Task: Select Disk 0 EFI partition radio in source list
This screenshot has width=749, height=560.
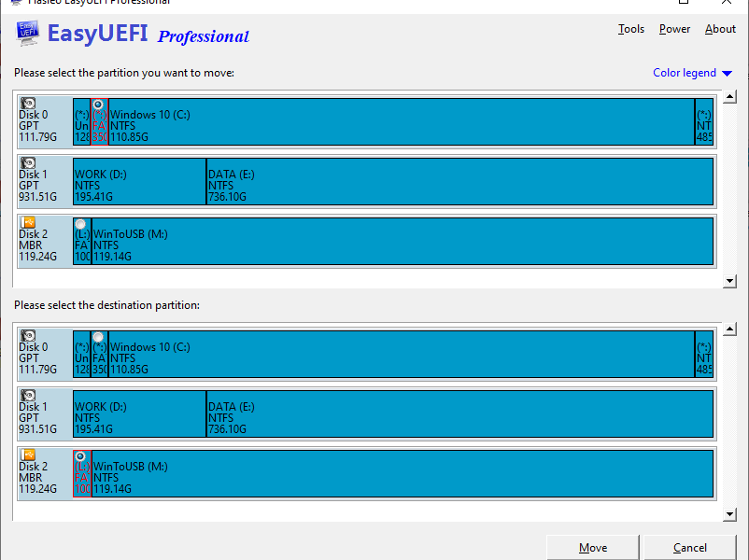Action: (x=98, y=105)
